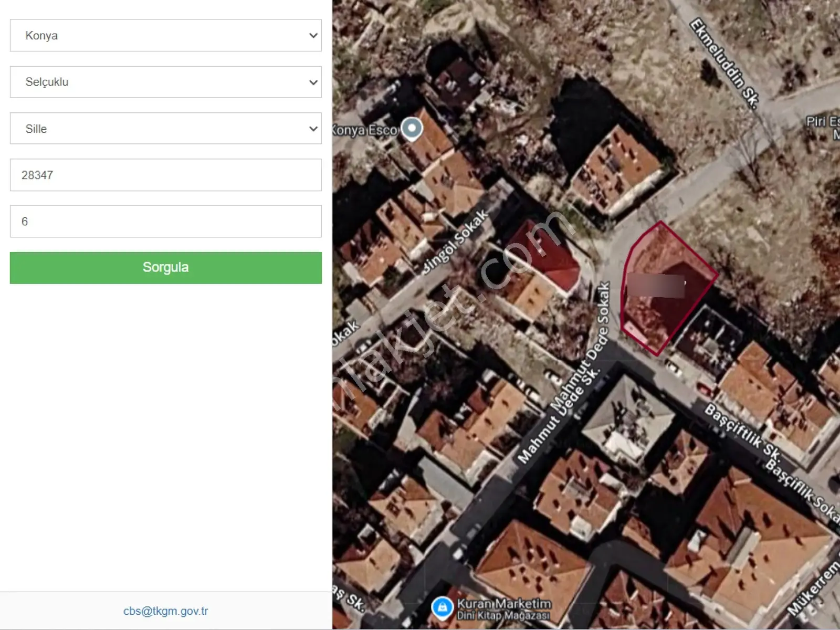Open the Selçuklu district dropdown

point(165,82)
